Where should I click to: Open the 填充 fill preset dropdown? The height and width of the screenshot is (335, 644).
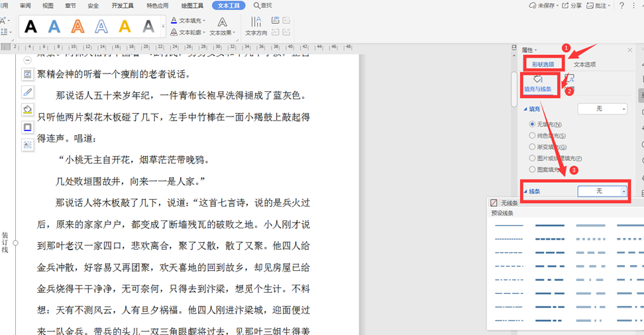click(602, 109)
